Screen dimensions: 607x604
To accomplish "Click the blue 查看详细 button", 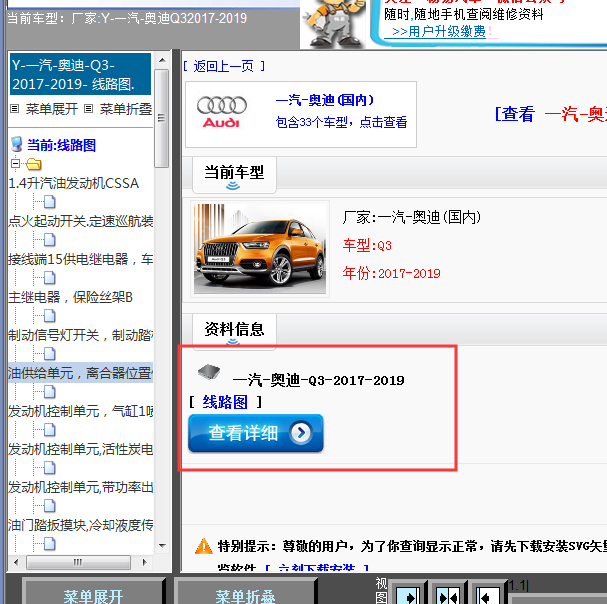I will (x=255, y=433).
